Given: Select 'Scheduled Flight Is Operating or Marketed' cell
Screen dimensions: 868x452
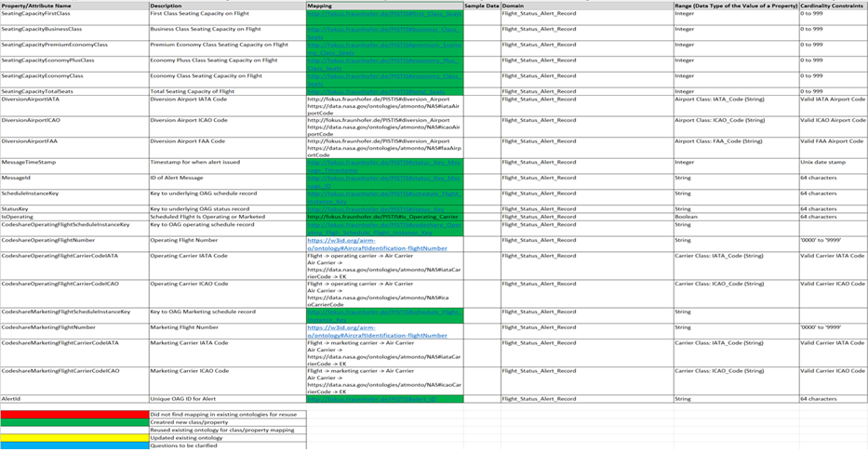Looking at the screenshot, I should tap(228, 217).
